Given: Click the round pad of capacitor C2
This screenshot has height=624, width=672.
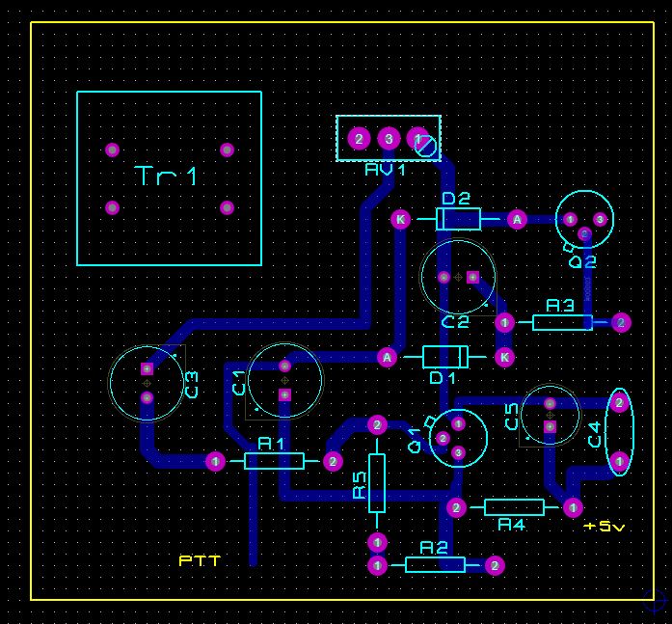Looking at the screenshot, I should tap(444, 278).
